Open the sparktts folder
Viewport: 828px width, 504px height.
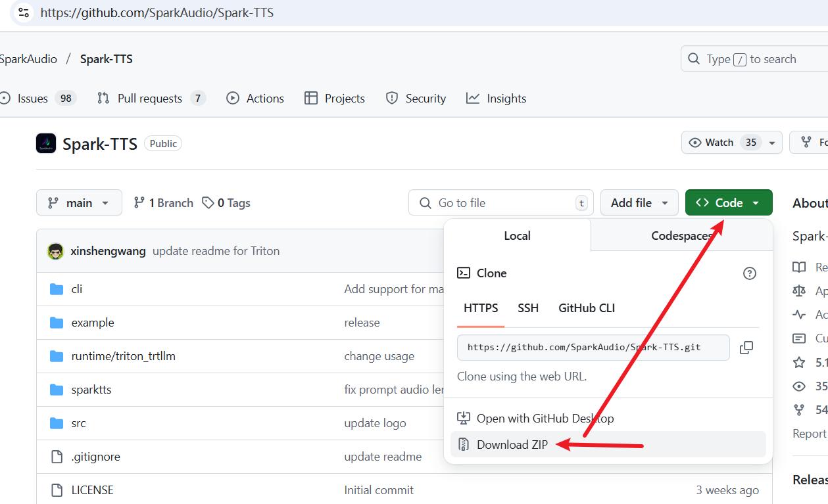(x=91, y=390)
